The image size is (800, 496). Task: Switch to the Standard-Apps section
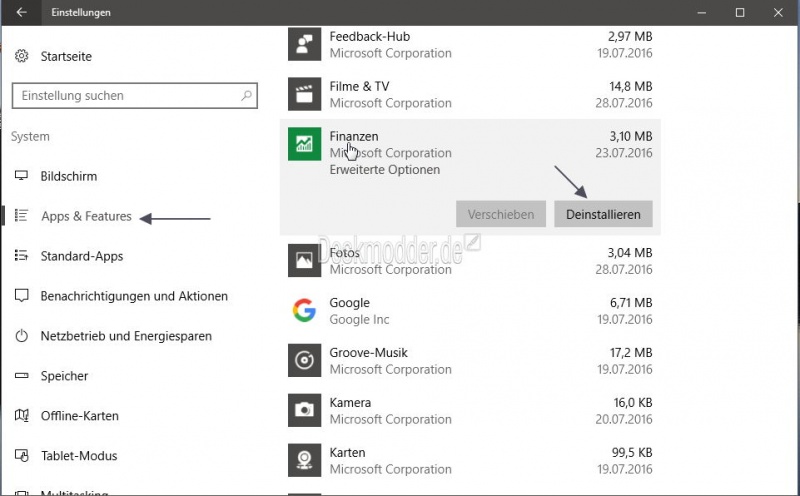pos(82,256)
